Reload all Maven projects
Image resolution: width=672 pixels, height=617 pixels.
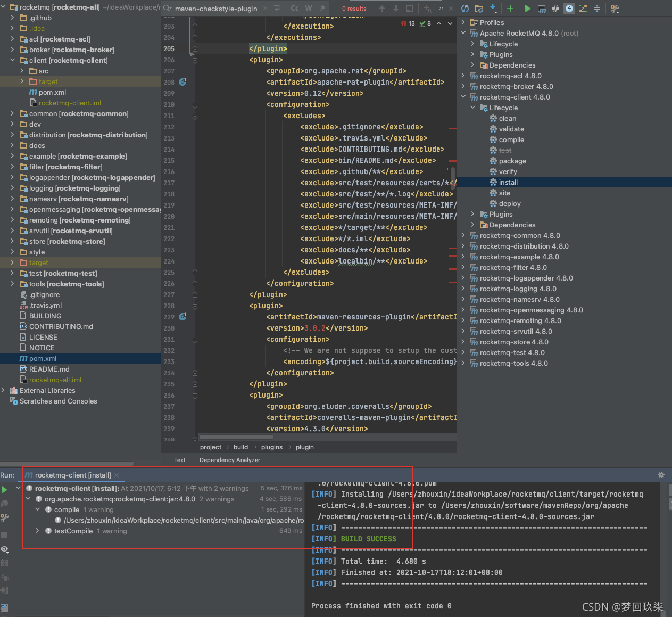465,9
